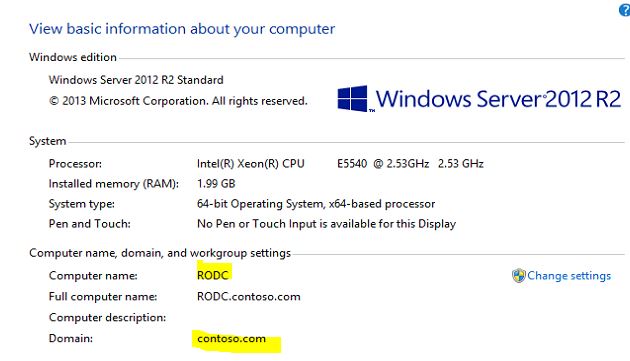Open the blue Help icon
Screen dimensions: 630x361
point(625,10)
